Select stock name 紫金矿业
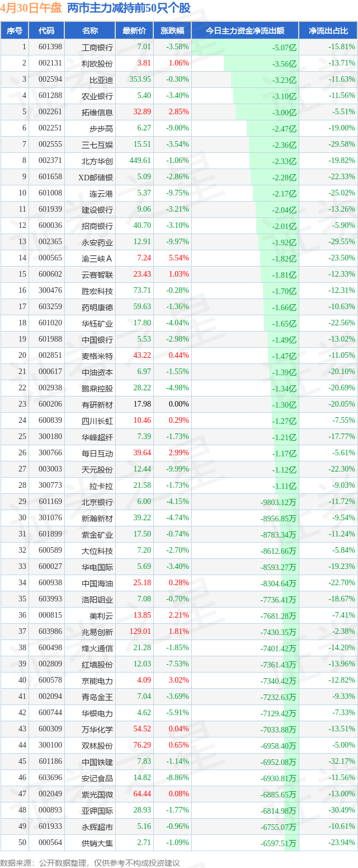Screen dimensions: 358x868 [x=97, y=534]
